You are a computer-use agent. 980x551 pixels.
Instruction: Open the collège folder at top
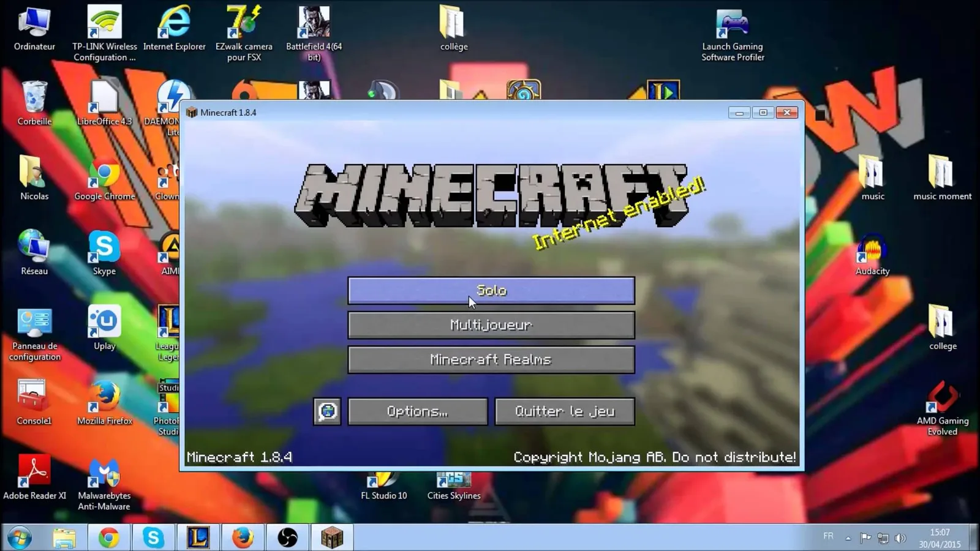(454, 29)
